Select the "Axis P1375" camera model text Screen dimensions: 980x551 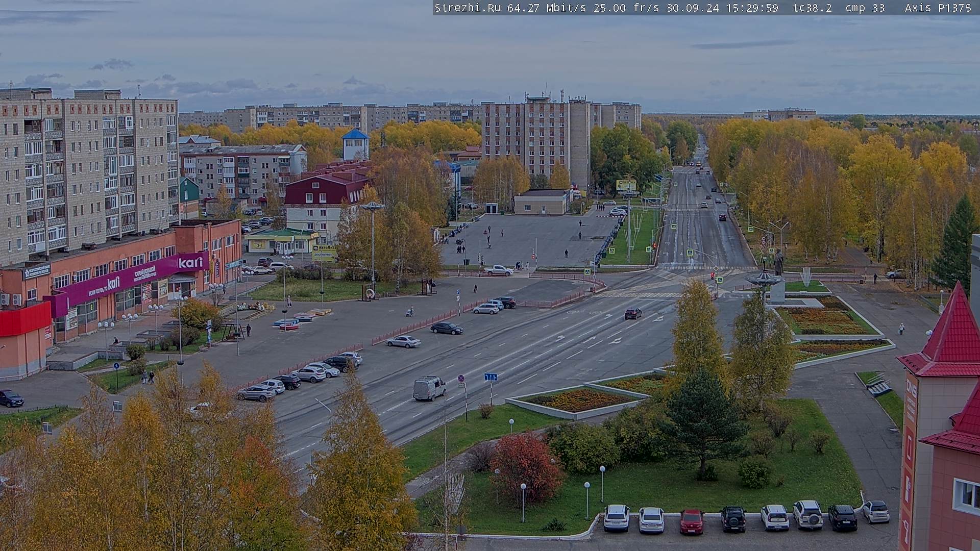point(938,8)
